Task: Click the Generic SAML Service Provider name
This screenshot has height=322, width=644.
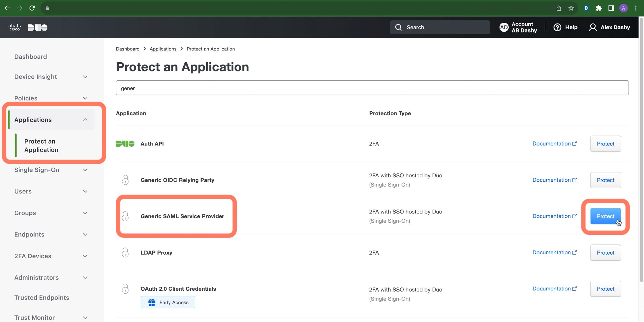Action: point(182,216)
